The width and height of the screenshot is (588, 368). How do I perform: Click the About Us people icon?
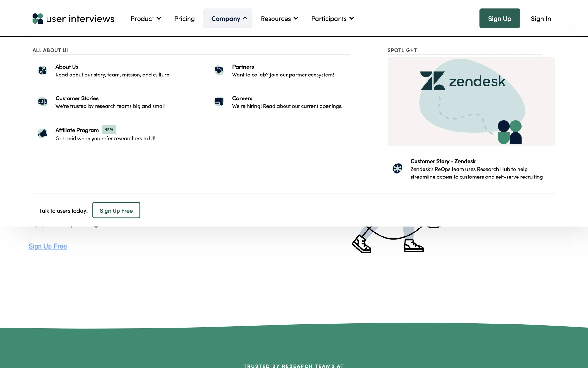click(42, 70)
